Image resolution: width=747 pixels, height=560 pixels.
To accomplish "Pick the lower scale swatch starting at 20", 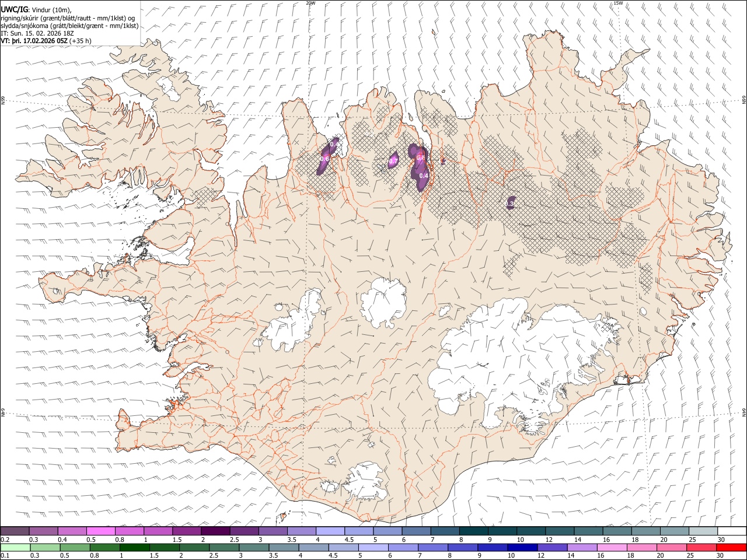I will 672,548.
